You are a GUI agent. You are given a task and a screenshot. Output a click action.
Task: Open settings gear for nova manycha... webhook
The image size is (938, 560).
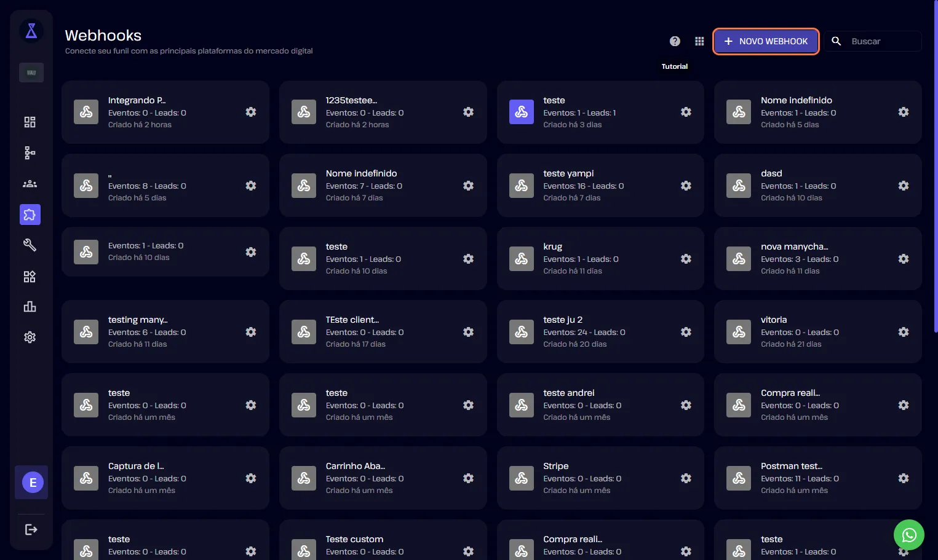click(x=904, y=259)
